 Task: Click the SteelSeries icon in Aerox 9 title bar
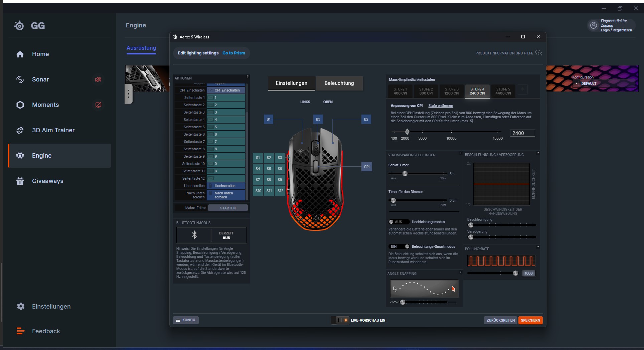click(175, 37)
